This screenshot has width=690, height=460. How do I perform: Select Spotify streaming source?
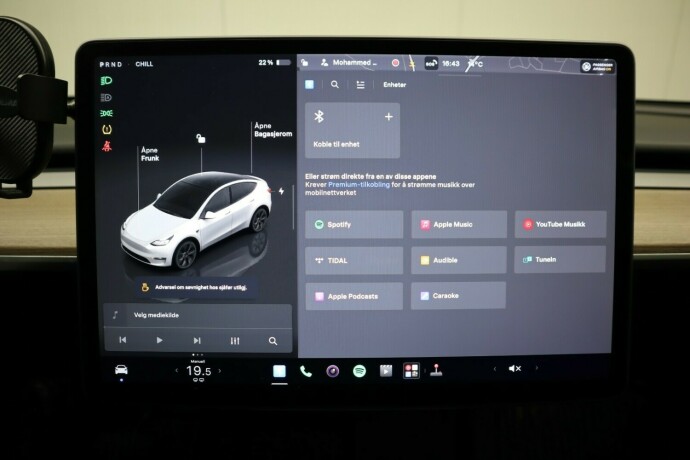pos(354,224)
